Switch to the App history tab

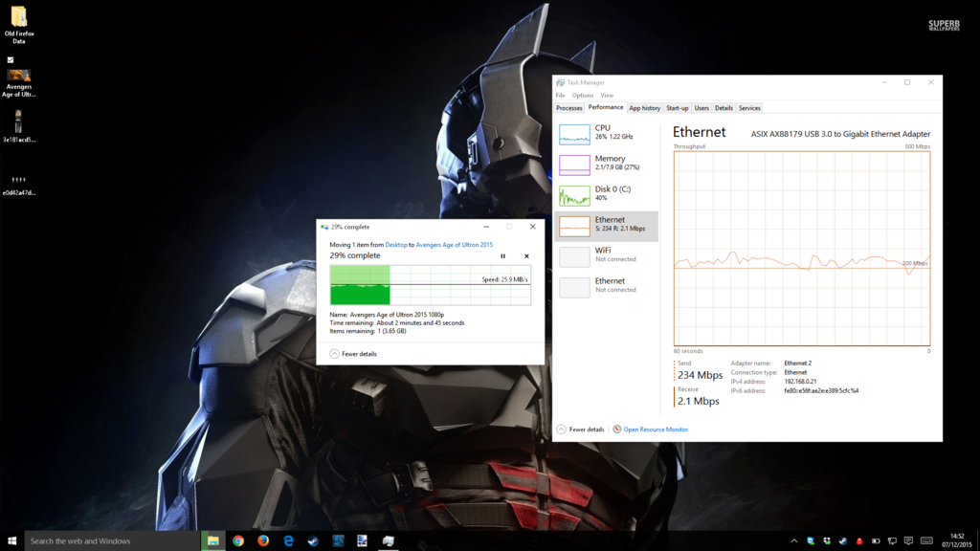coord(644,108)
